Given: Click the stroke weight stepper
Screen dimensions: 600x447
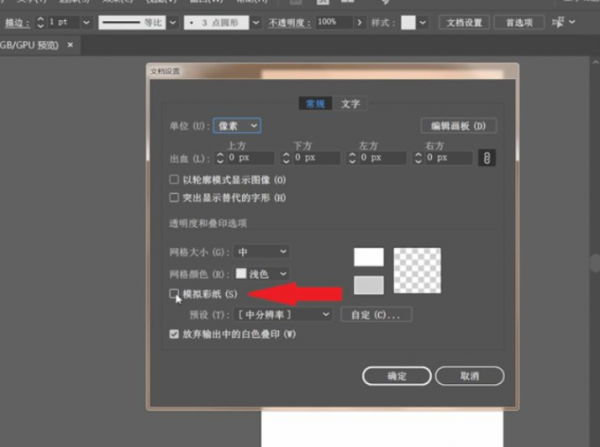Looking at the screenshot, I should coord(41,23).
